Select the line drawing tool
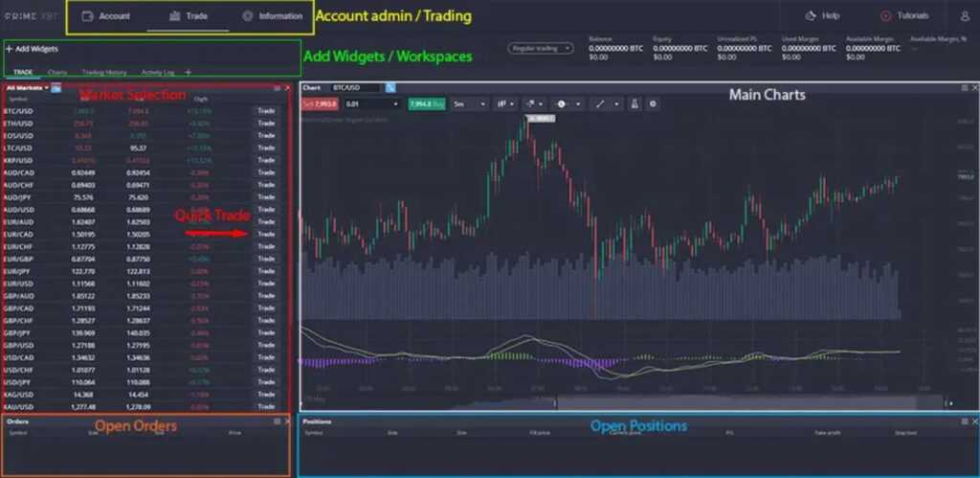The image size is (980, 478). pyautogui.click(x=599, y=103)
